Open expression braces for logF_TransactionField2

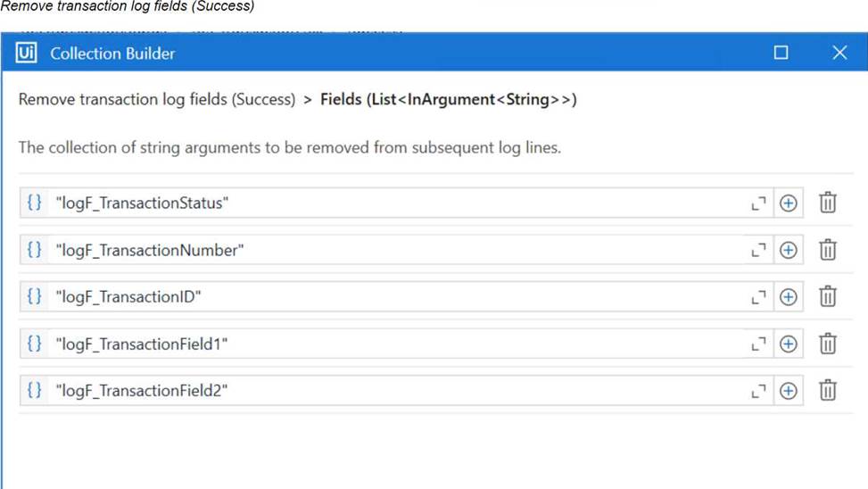[x=34, y=390]
